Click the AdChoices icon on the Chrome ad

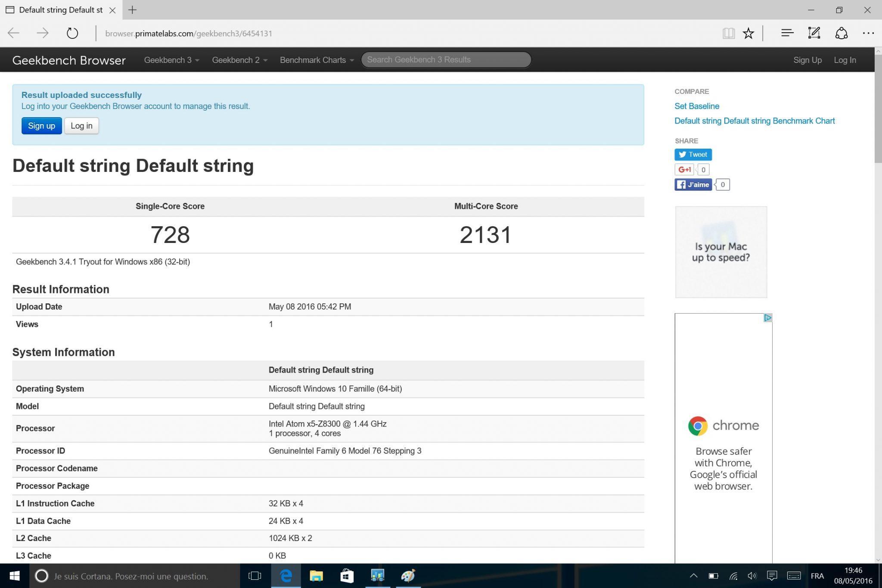(x=767, y=318)
